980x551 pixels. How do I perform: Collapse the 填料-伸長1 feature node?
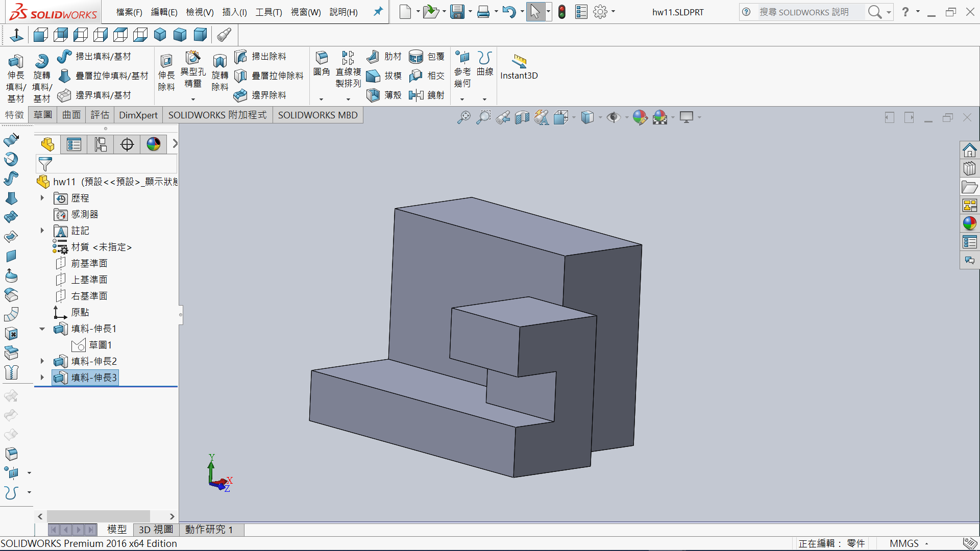[x=42, y=329]
